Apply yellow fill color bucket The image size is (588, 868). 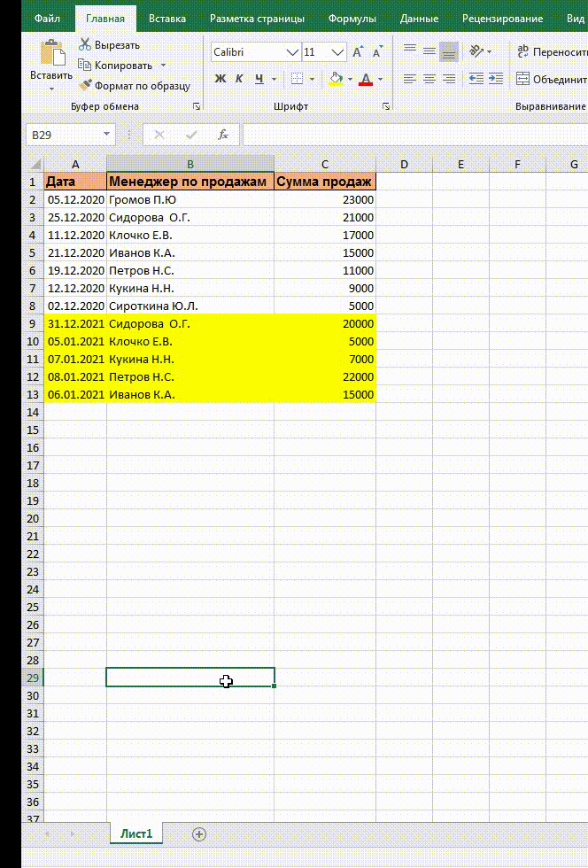pos(336,79)
